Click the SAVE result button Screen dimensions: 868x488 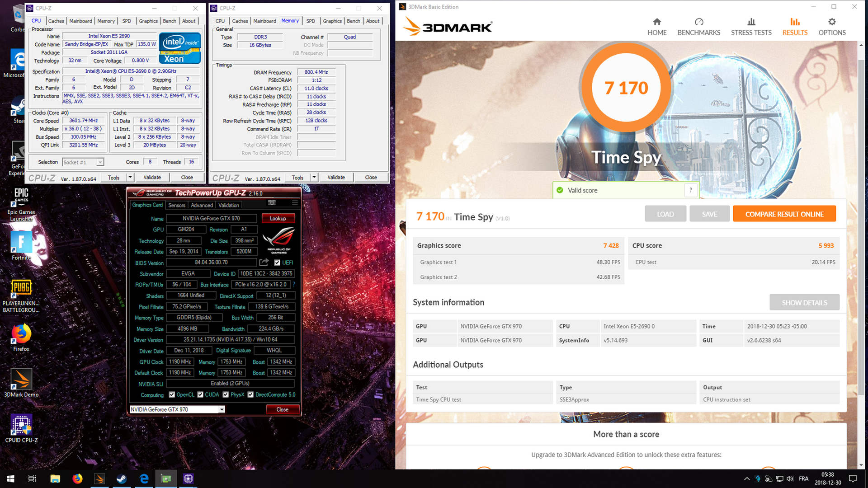click(x=709, y=214)
